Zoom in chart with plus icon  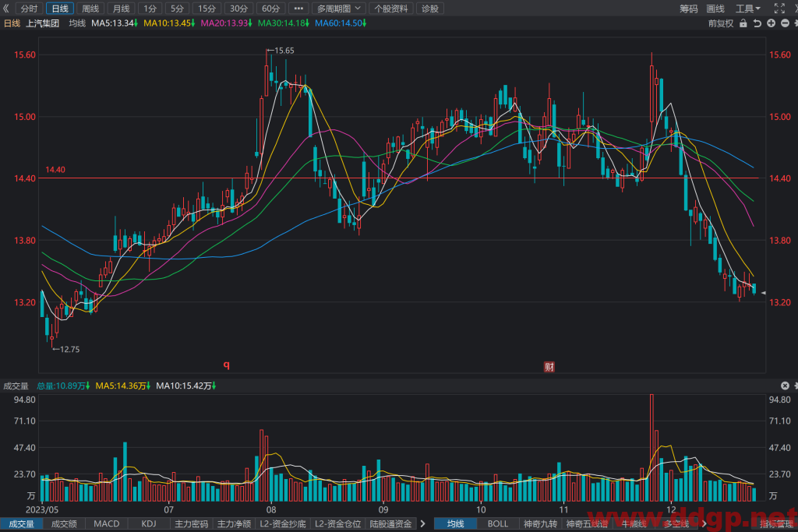(771, 23)
